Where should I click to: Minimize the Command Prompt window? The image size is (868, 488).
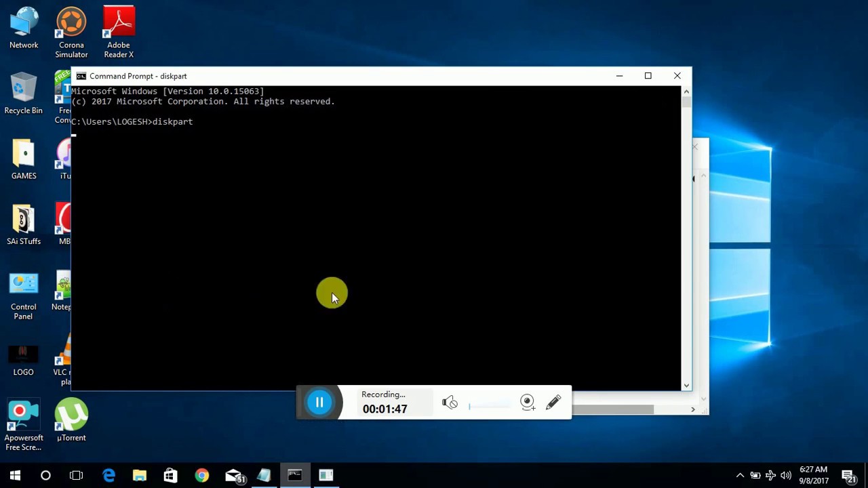tap(619, 76)
